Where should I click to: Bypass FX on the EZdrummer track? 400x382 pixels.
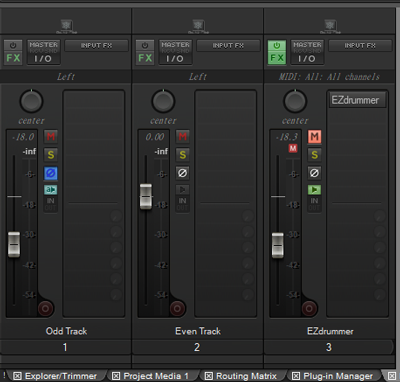[277, 45]
